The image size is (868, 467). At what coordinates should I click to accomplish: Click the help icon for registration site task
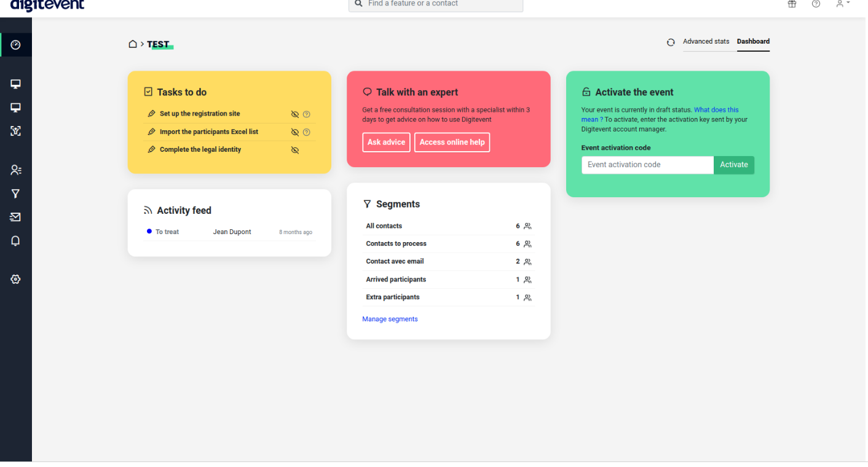point(307,114)
